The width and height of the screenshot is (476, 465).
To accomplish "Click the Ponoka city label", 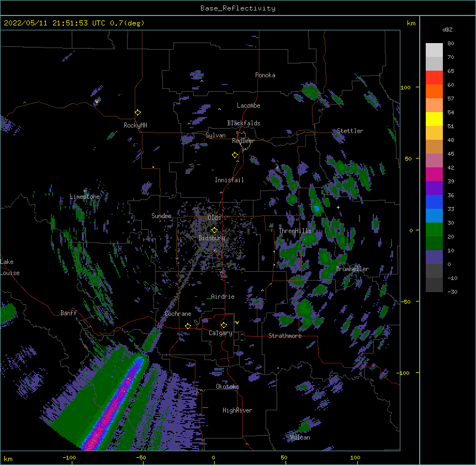I will (265, 75).
